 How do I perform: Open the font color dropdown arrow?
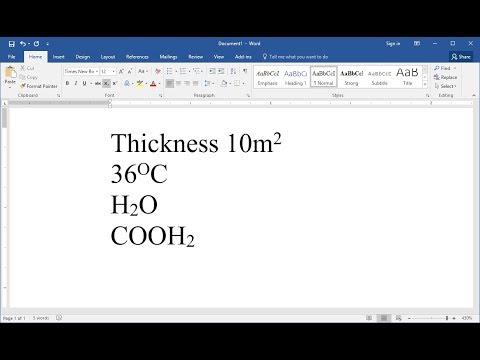click(160, 83)
